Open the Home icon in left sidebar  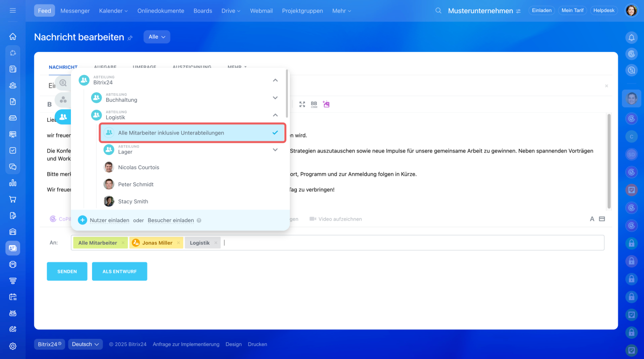tap(13, 36)
